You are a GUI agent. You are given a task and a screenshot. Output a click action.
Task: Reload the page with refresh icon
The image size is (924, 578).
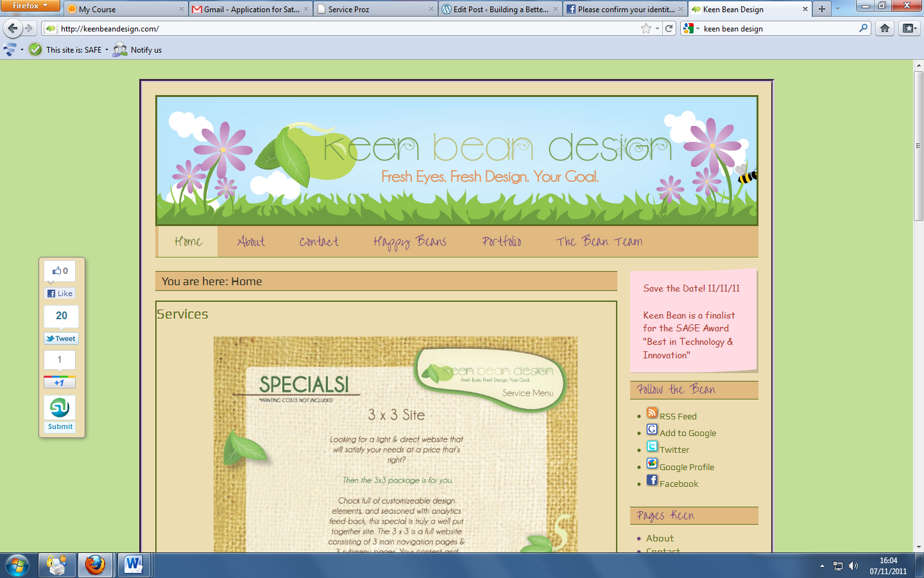pos(669,28)
